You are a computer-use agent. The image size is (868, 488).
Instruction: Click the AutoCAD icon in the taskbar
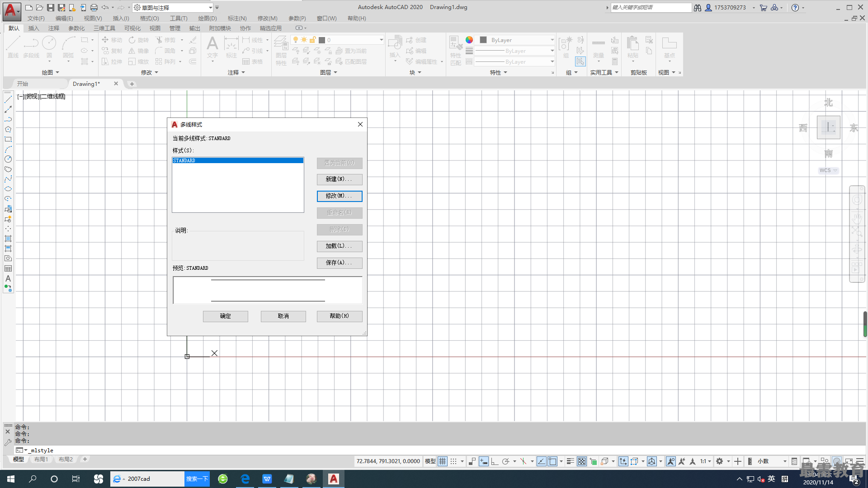(x=334, y=479)
